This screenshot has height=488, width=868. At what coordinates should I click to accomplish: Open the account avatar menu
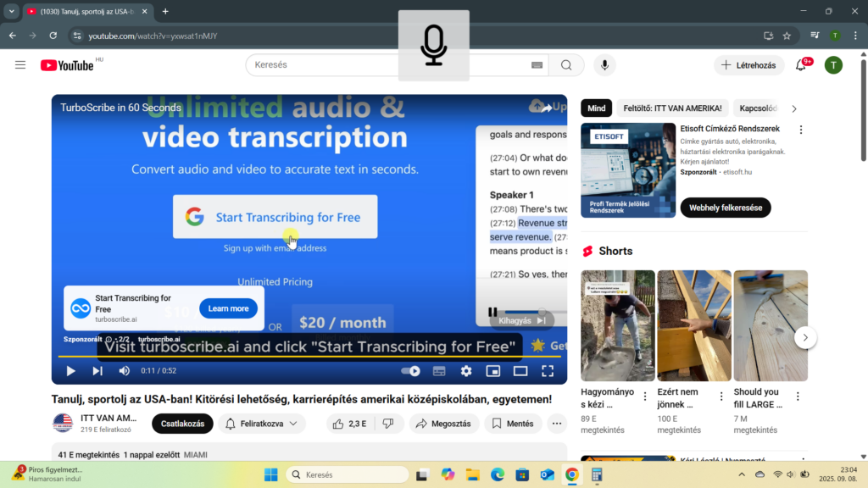click(x=833, y=65)
